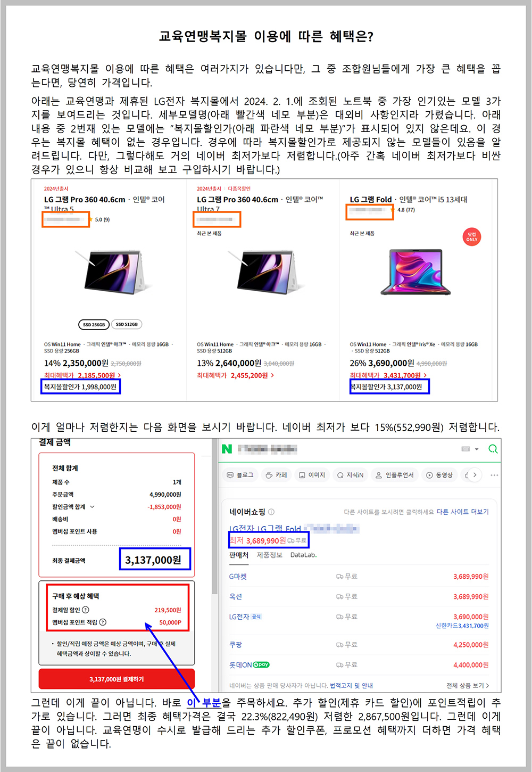Click the free-shipping truck icon in the G마켓 row

pos(339,577)
